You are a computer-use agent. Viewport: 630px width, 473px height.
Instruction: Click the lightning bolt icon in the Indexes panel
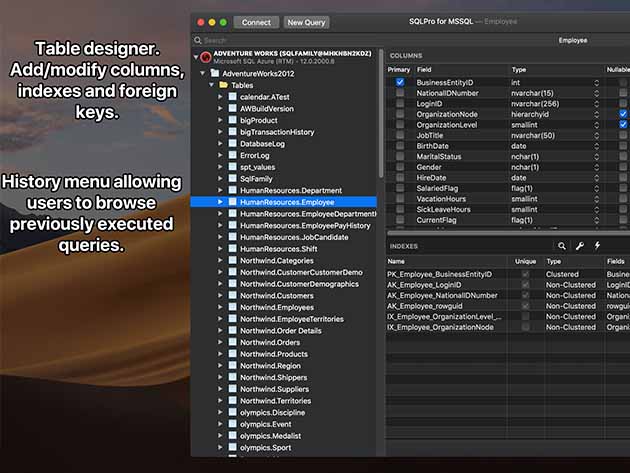click(597, 246)
